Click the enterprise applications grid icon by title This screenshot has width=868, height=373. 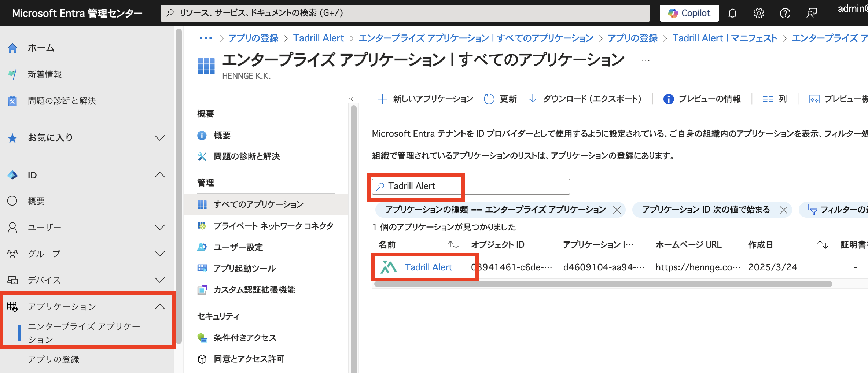click(206, 66)
